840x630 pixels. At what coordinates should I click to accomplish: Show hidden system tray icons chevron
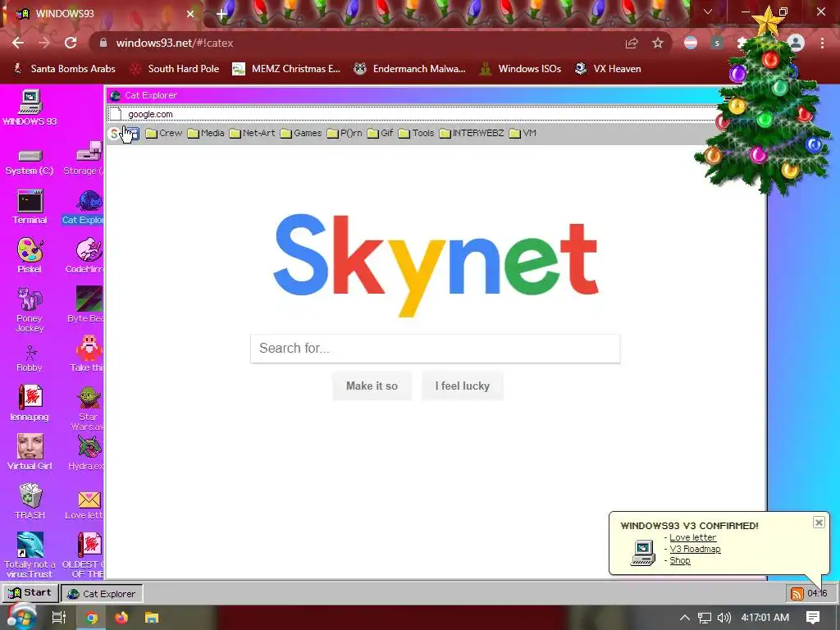pyautogui.click(x=685, y=618)
